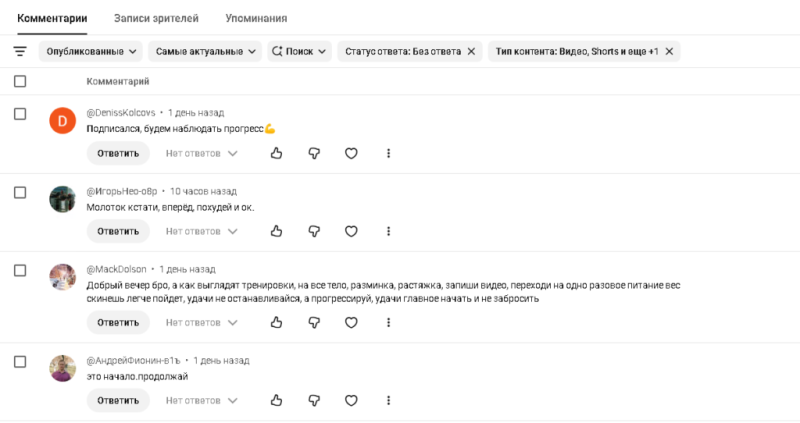The image size is (800, 423).
Task: Select the @DenissKolcovs comment checkbox
Action: (x=20, y=114)
